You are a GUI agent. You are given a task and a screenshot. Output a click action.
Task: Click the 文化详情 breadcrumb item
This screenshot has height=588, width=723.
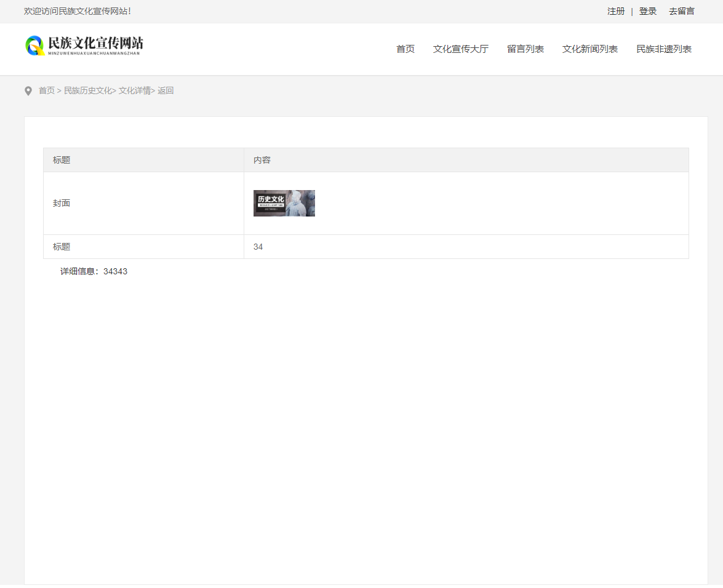135,90
